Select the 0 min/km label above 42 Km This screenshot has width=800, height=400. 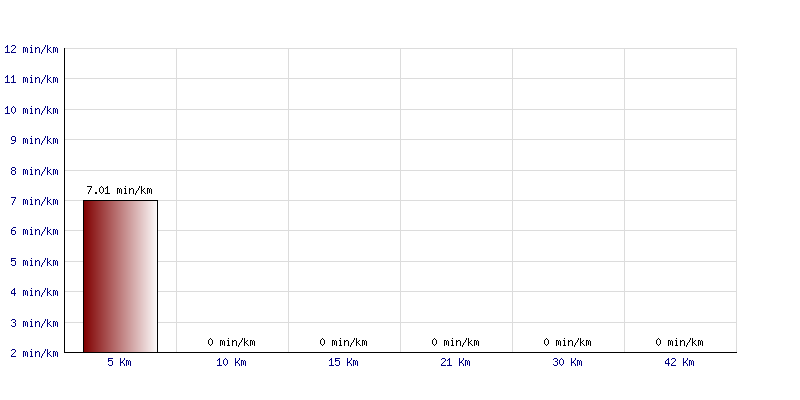(680, 342)
